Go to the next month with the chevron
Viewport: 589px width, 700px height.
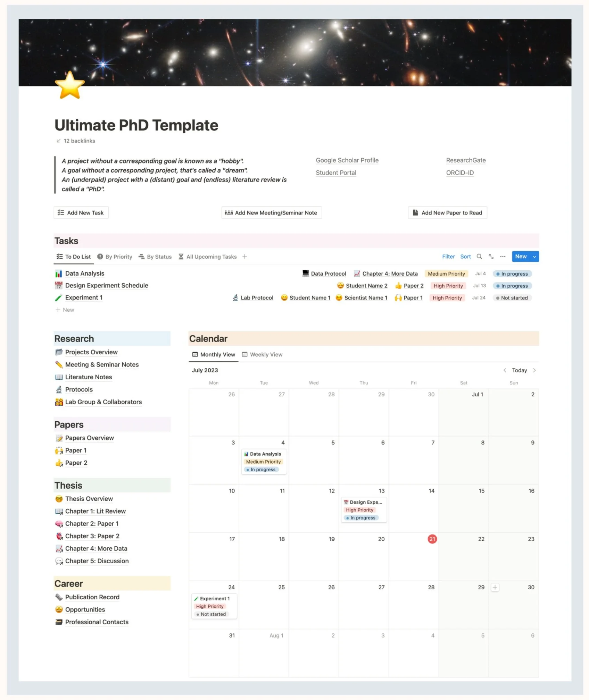tap(535, 370)
